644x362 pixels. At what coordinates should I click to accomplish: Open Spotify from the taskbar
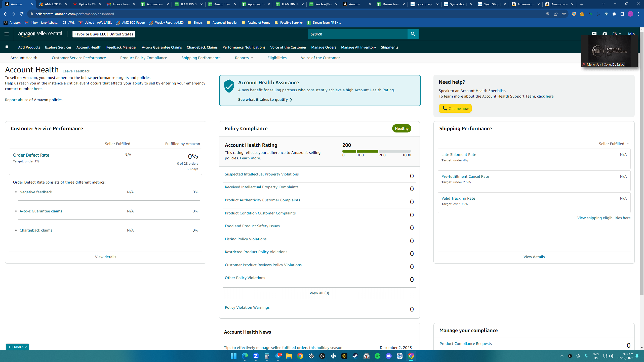tap(378, 356)
